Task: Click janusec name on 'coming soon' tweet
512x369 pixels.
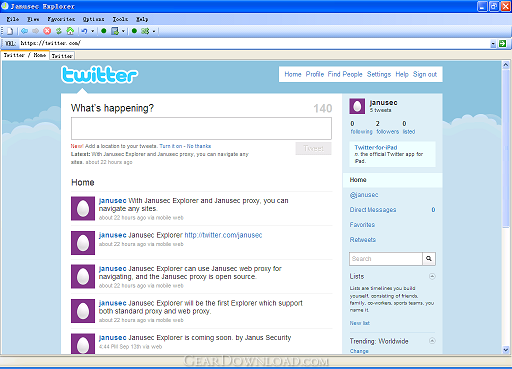Action: [x=112, y=338]
